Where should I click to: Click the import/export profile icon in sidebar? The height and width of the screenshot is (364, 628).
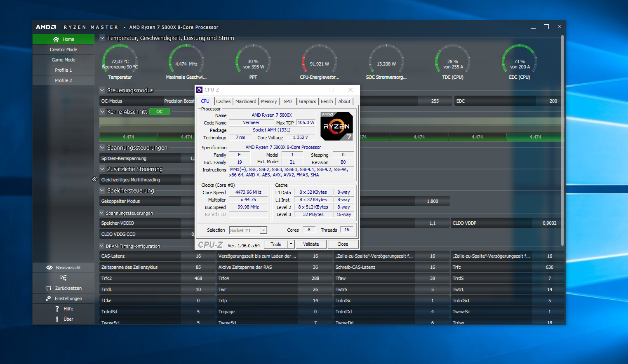pyautogui.click(x=63, y=278)
